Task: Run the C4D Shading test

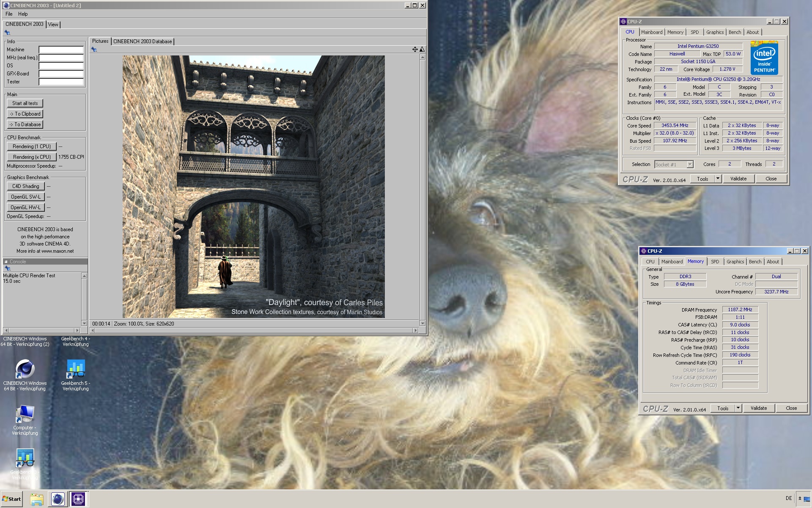Action: pos(25,186)
